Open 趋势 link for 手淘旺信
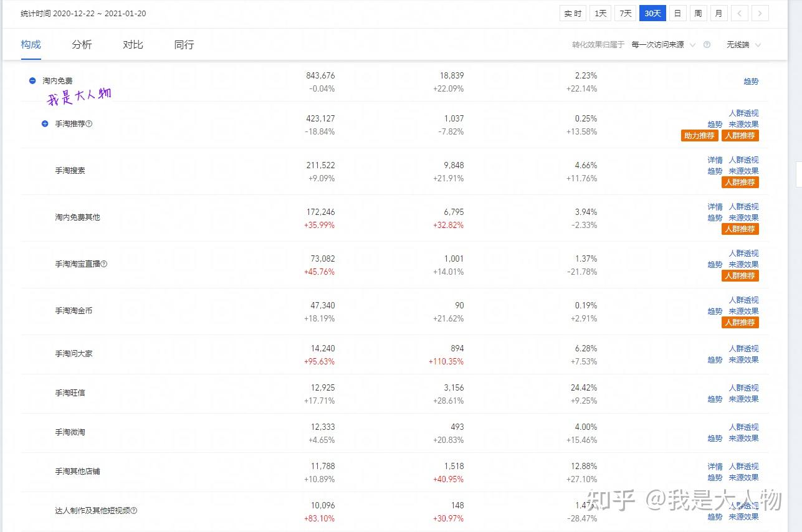 (715, 399)
